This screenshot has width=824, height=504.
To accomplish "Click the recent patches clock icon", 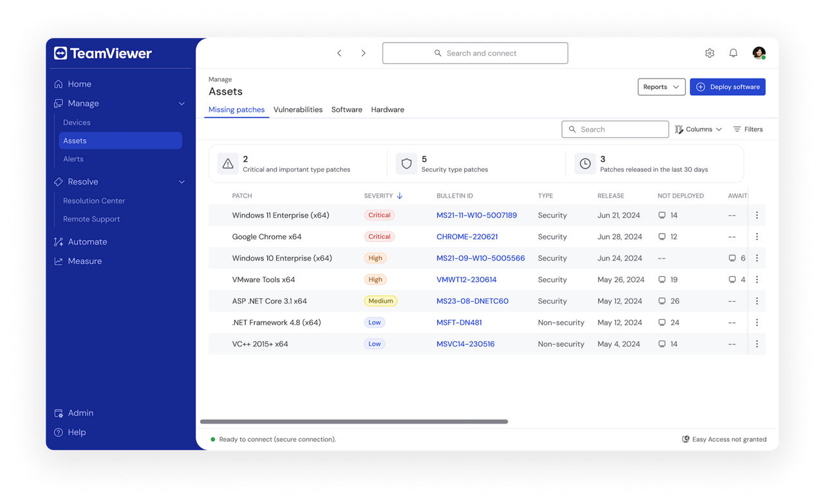I will pyautogui.click(x=585, y=163).
